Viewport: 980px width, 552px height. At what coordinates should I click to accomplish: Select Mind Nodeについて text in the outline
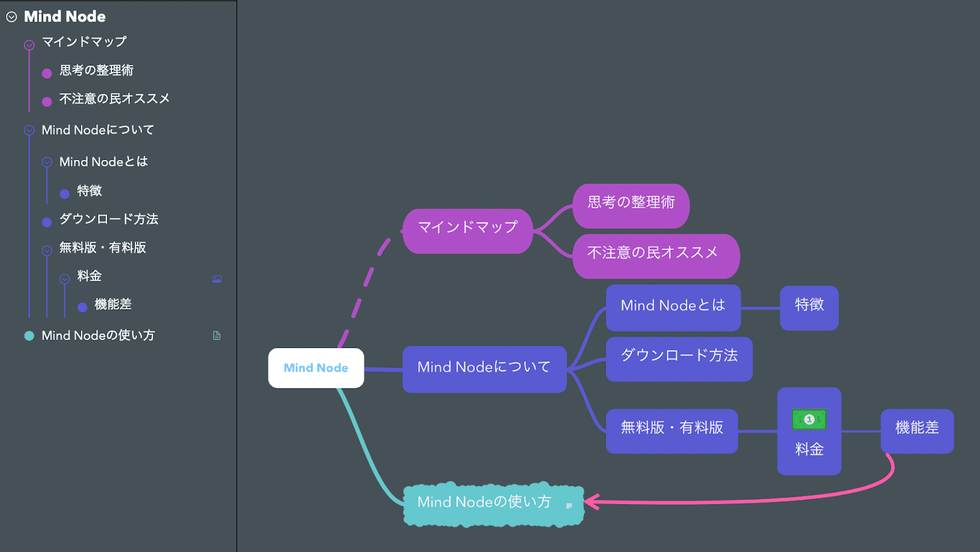pyautogui.click(x=98, y=130)
